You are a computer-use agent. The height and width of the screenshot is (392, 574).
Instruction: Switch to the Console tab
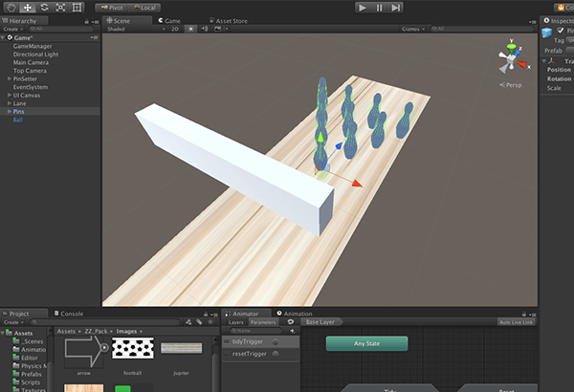click(69, 314)
